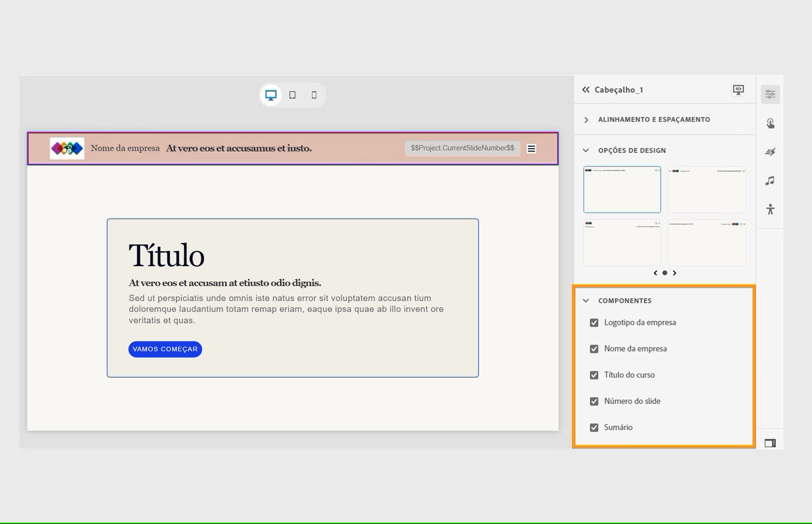Collapse the Opções de Design section
This screenshot has height=524, width=812.
(586, 150)
